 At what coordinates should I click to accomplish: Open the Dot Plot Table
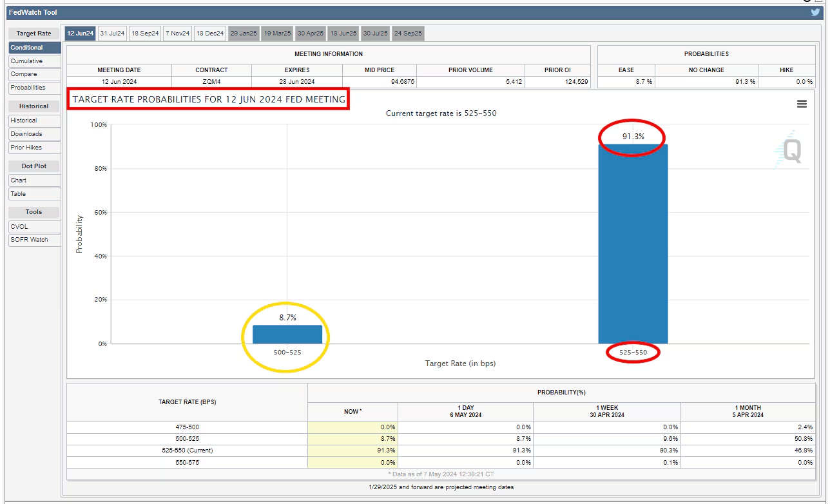click(x=35, y=194)
